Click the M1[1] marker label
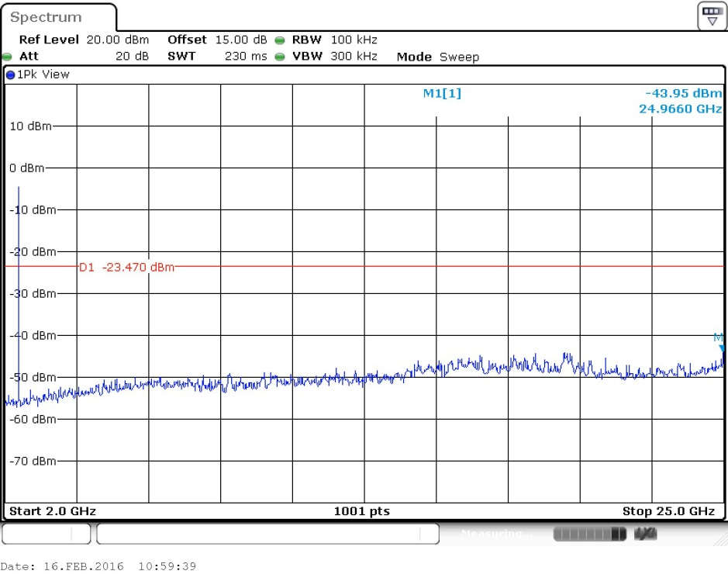Screen dimensions: 728x588 (x=442, y=93)
